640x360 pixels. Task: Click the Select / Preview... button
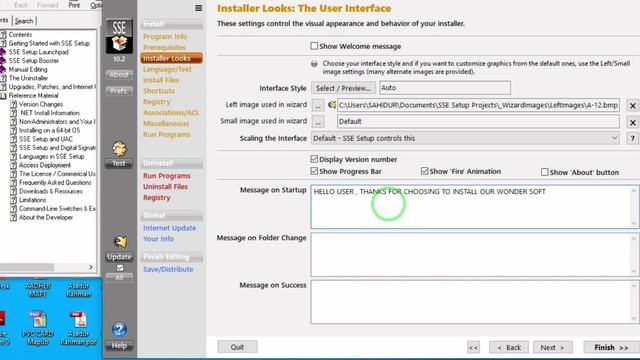point(343,88)
